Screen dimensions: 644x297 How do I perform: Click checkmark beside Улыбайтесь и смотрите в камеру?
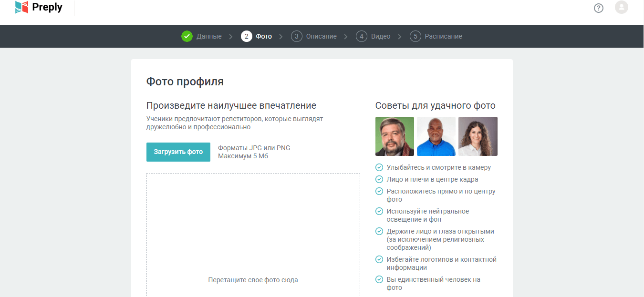(379, 167)
